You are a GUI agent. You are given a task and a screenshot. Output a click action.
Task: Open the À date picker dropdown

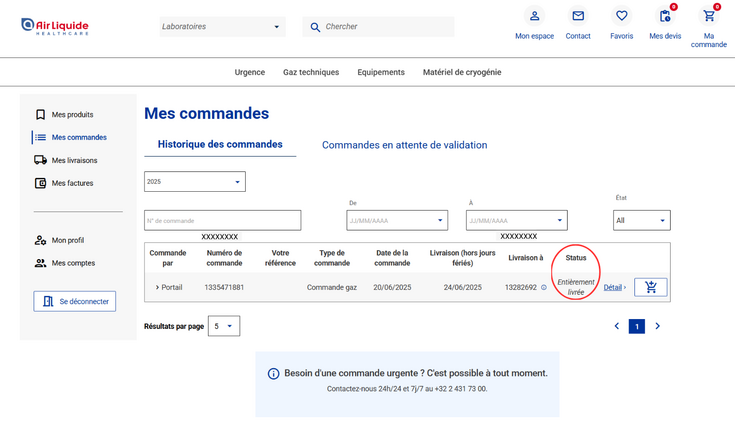coord(517,220)
